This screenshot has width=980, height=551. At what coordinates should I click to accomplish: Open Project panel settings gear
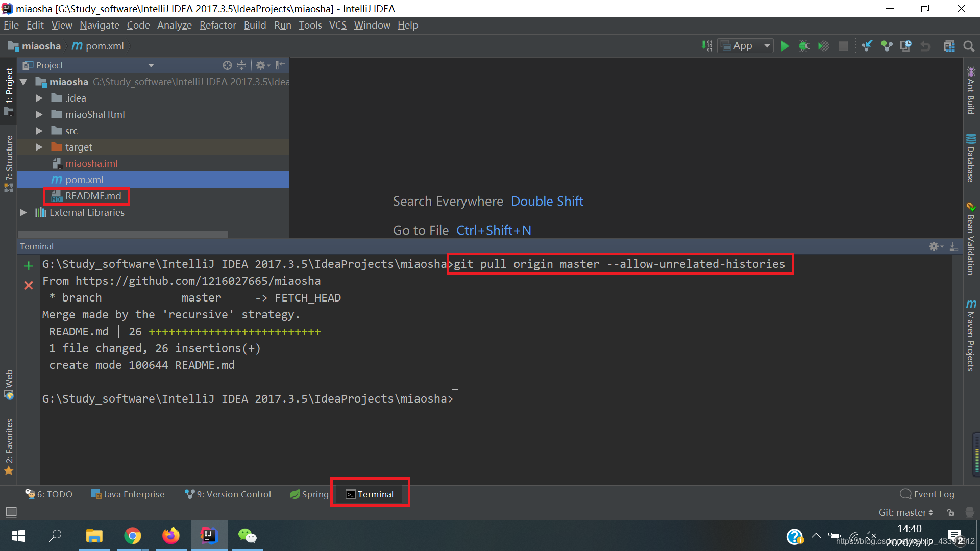coord(263,65)
